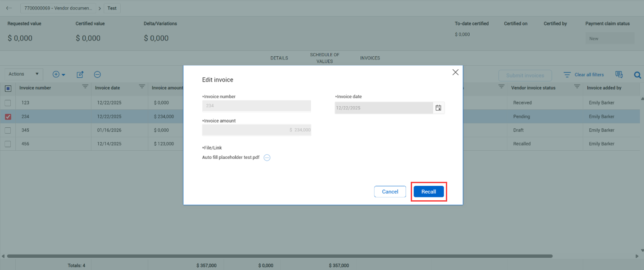The image size is (644, 270).
Task: Click the Cancel button
Action: tap(390, 192)
